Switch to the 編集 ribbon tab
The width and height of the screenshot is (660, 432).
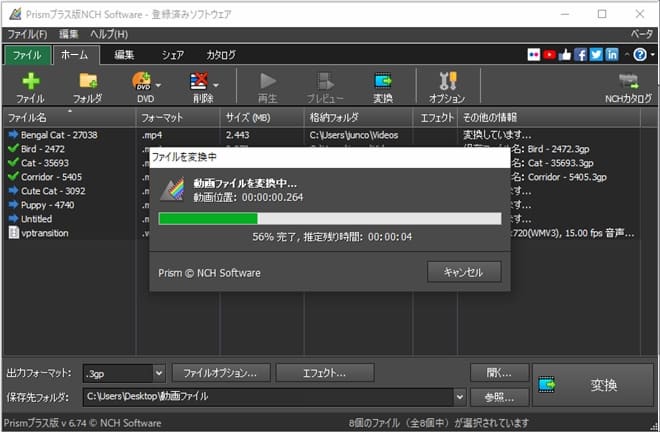click(x=124, y=55)
